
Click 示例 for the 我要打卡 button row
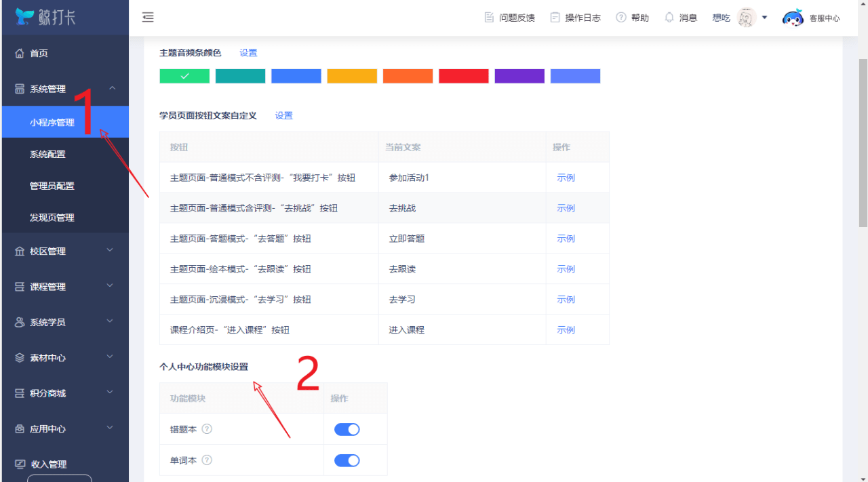[566, 178]
